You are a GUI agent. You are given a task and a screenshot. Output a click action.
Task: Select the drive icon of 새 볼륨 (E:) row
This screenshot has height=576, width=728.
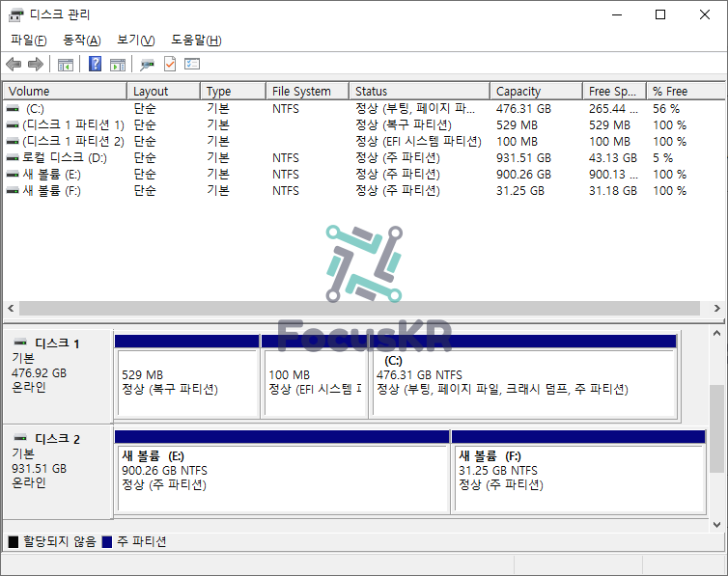[13, 175]
